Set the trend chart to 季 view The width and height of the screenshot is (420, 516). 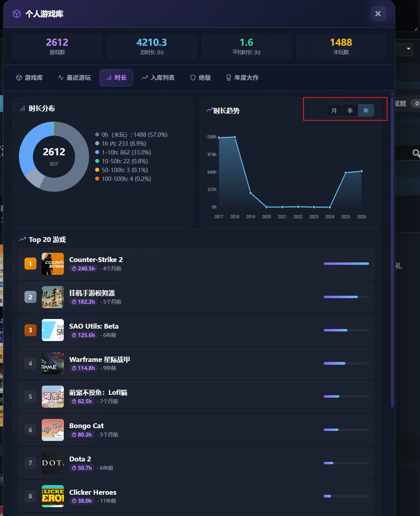[350, 111]
